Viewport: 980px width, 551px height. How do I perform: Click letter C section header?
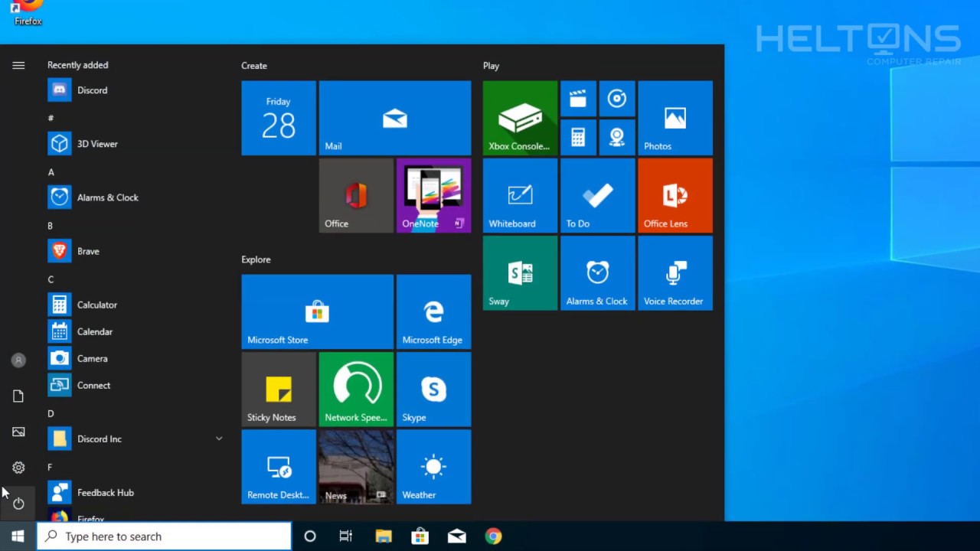(51, 279)
